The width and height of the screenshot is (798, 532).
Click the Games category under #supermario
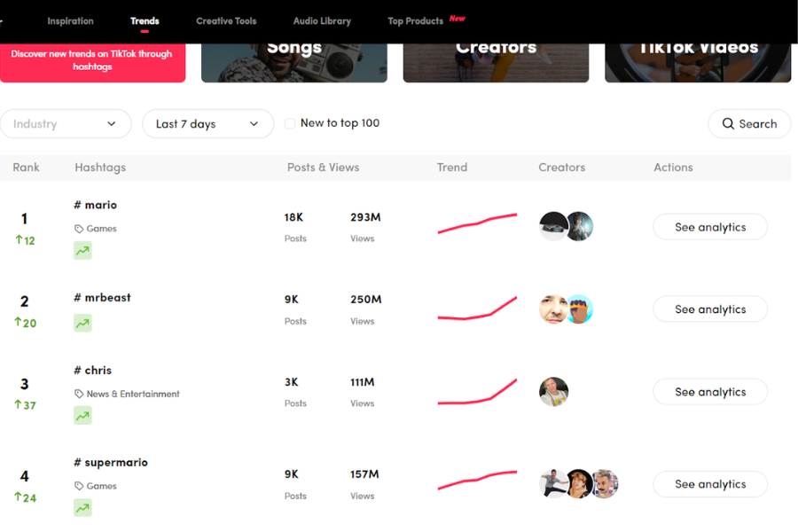click(101, 486)
